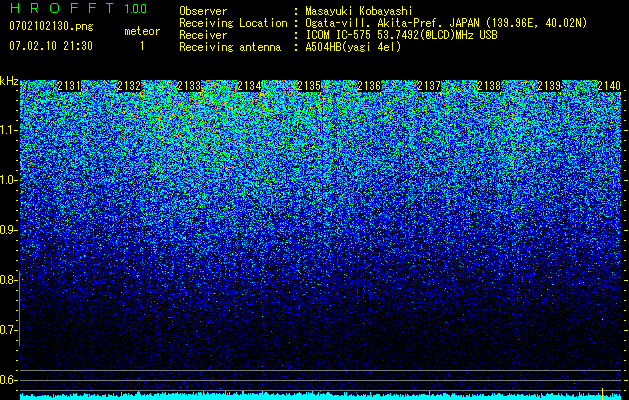Screen dimensions: 629x400
Task: Click the observer name Masayuki Kobayashi
Action: (x=359, y=11)
